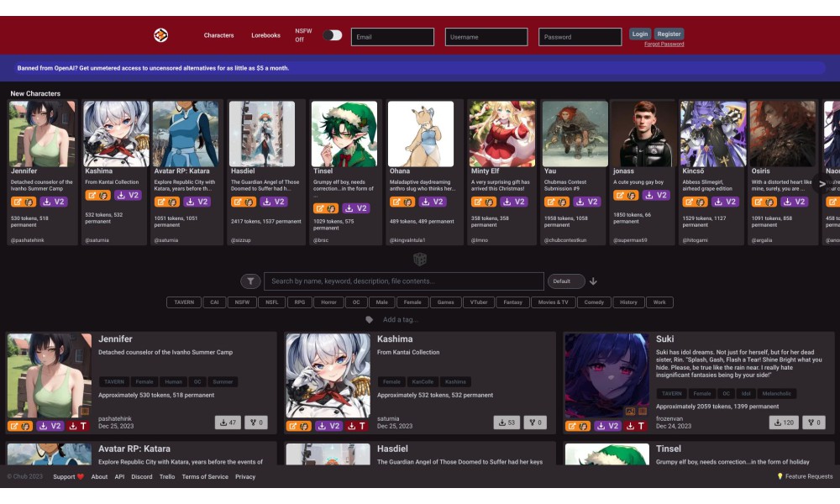Roll the random character dice icon
Screen dimensions: 840x504
[419, 260]
